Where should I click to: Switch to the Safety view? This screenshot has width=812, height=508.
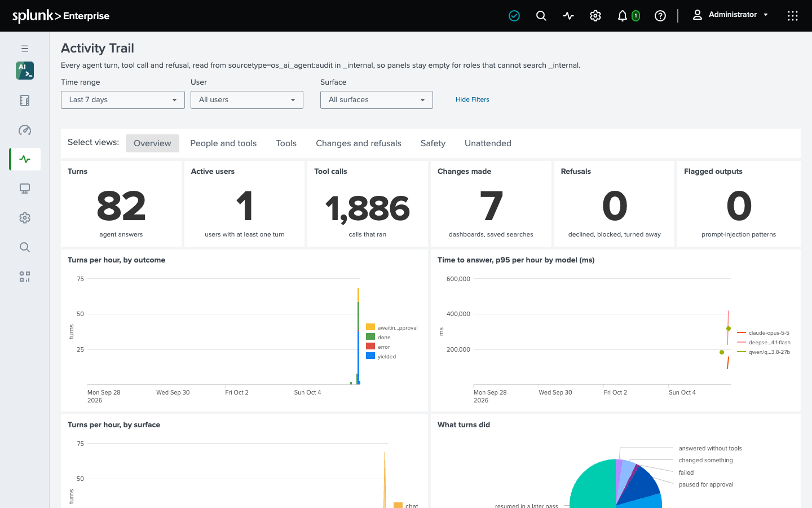click(433, 143)
